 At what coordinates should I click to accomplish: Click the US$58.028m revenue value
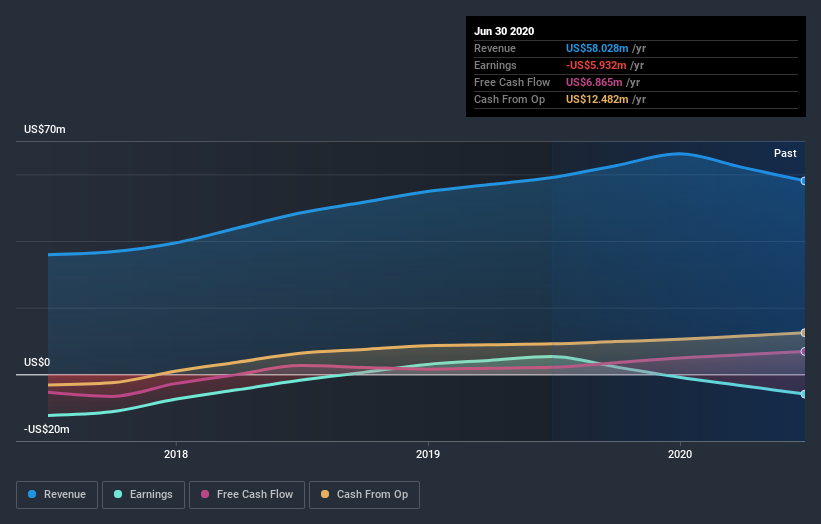click(x=597, y=48)
